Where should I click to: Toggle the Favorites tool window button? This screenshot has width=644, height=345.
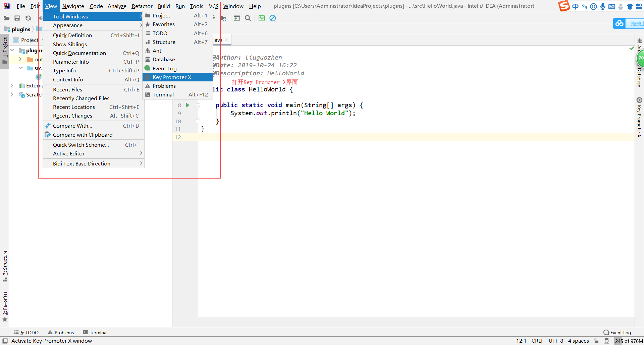tap(5, 305)
